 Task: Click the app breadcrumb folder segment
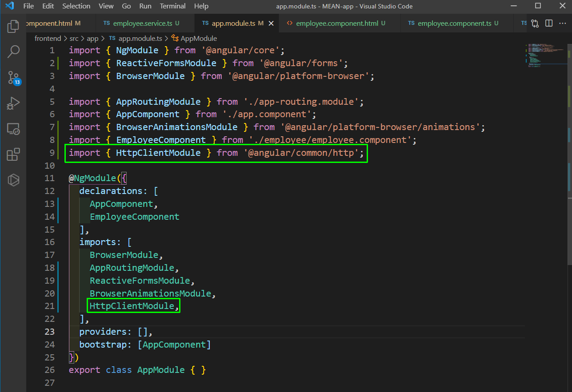coord(92,39)
